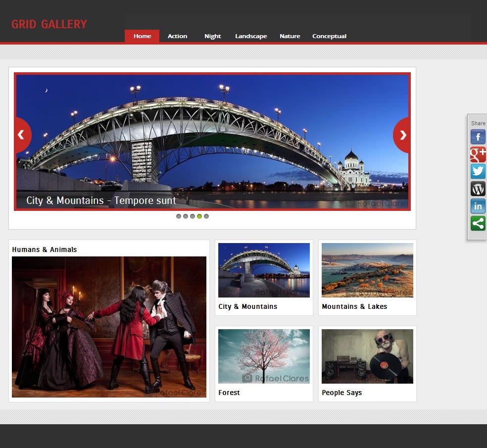Open the Night menu item
The width and height of the screenshot is (487, 448).
(213, 36)
